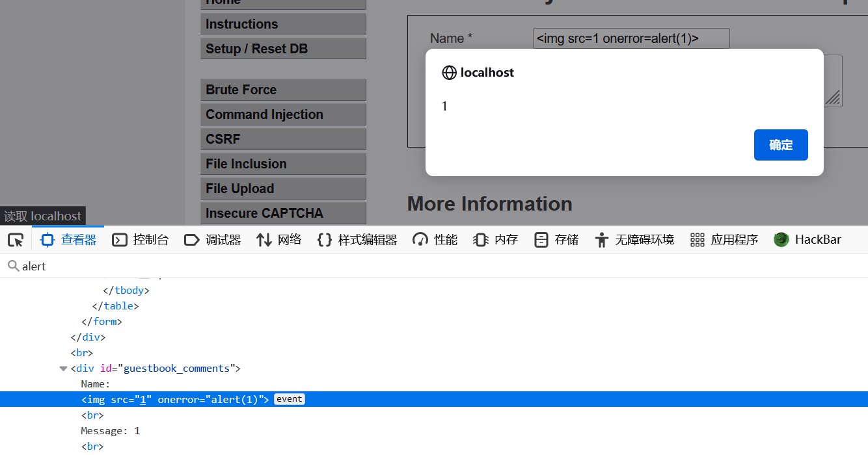Go to Insecure CAPTCHA page
The image size is (868, 455).
tap(283, 213)
